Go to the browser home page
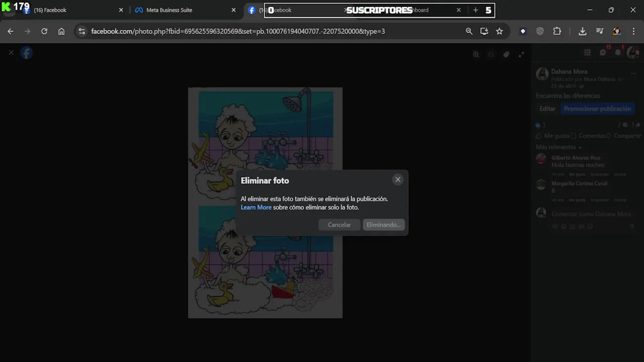 coord(61,31)
